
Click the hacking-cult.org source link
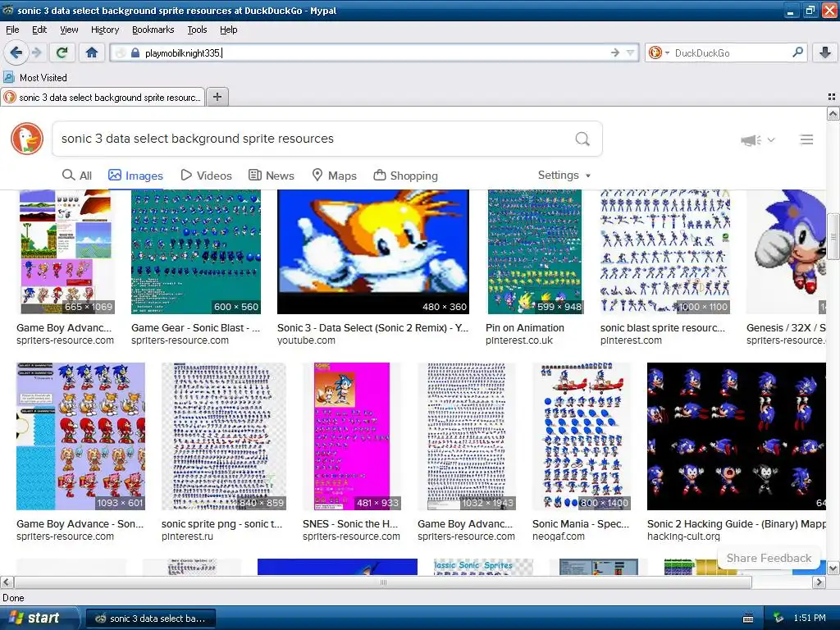click(683, 536)
